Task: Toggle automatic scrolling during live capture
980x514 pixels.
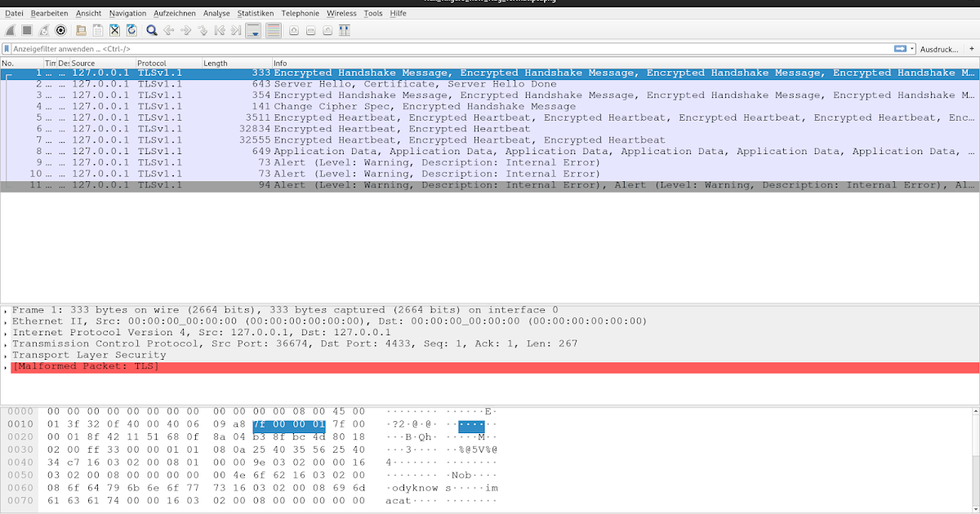Action: point(253,30)
